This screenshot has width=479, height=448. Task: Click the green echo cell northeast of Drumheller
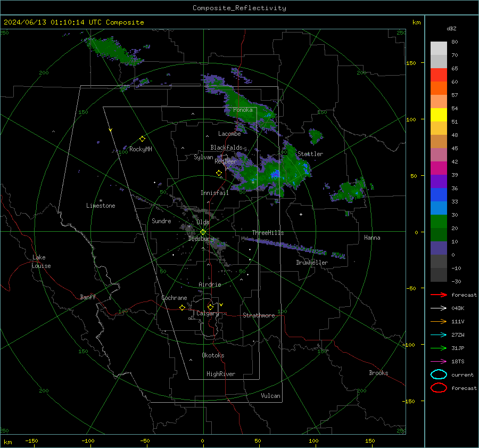pyautogui.click(x=349, y=191)
